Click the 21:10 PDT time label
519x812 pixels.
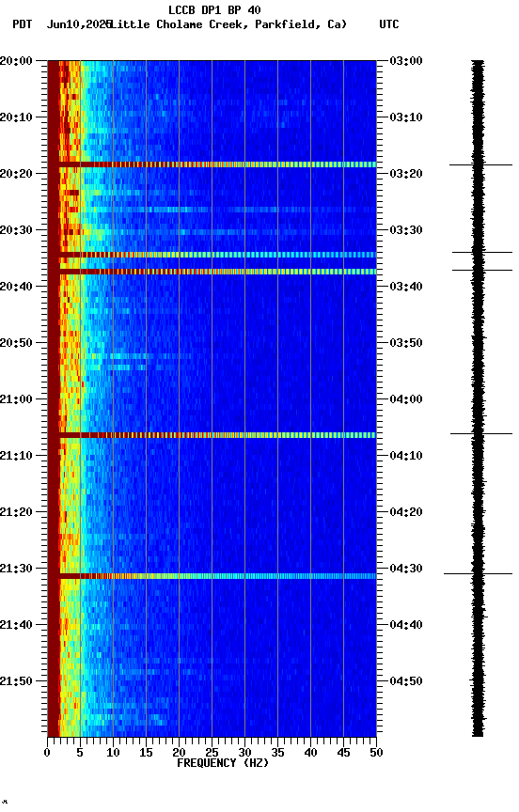coord(16,456)
